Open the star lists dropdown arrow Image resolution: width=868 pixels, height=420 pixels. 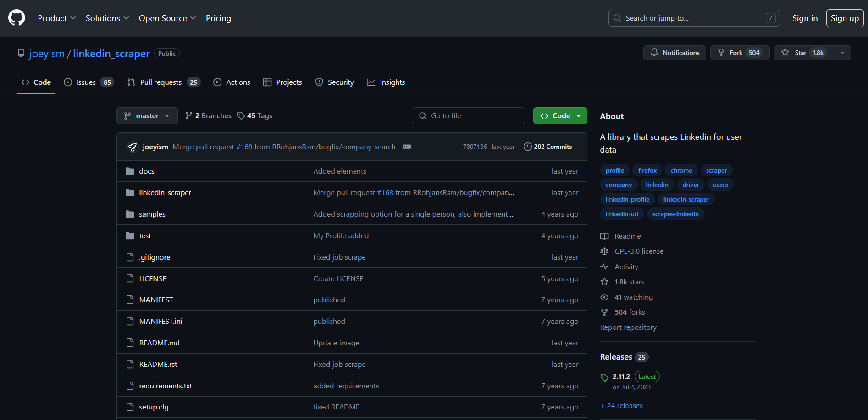842,53
